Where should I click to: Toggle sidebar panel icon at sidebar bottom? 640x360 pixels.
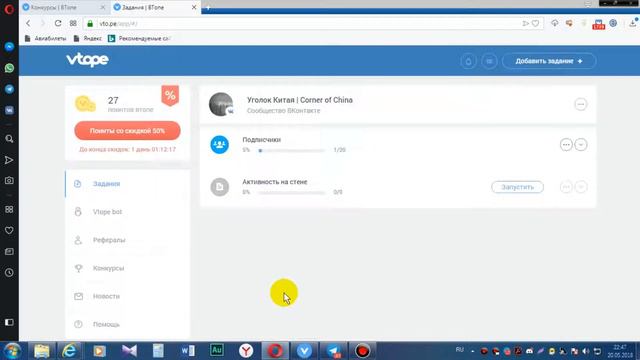pos(9,322)
